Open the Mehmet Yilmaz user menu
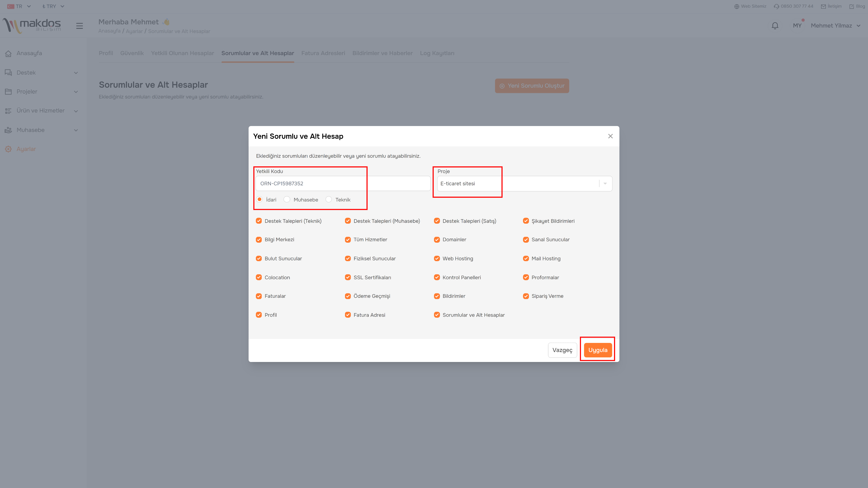Screen dimensions: 868x488 coord(836,26)
